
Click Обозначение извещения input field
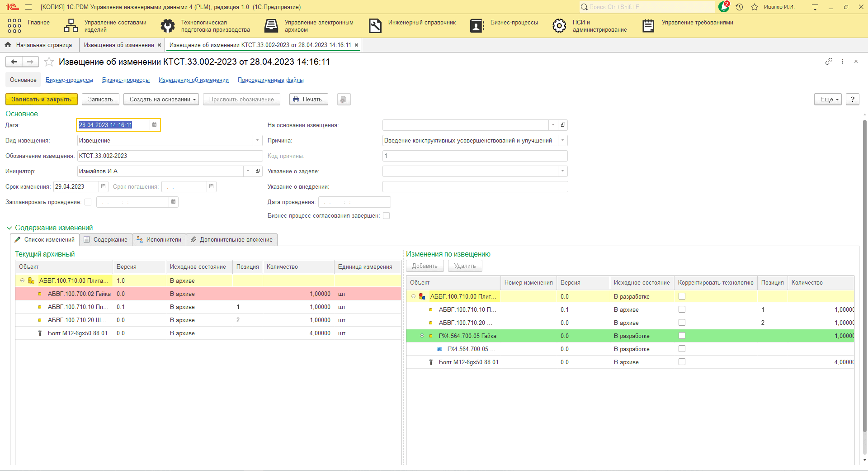tap(170, 156)
